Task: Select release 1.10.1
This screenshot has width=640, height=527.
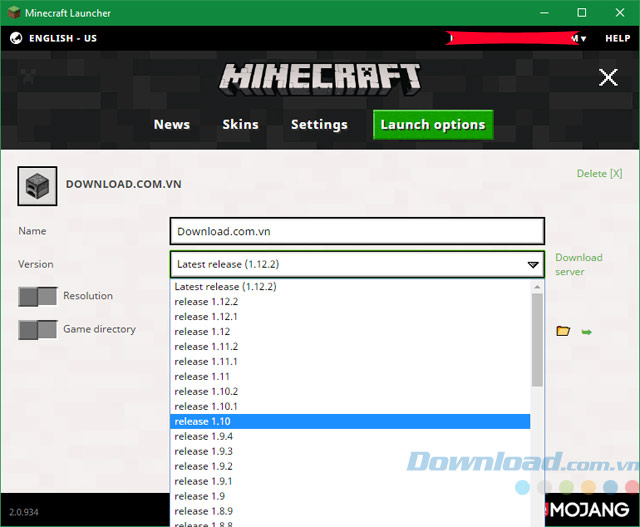Action: 350,407
